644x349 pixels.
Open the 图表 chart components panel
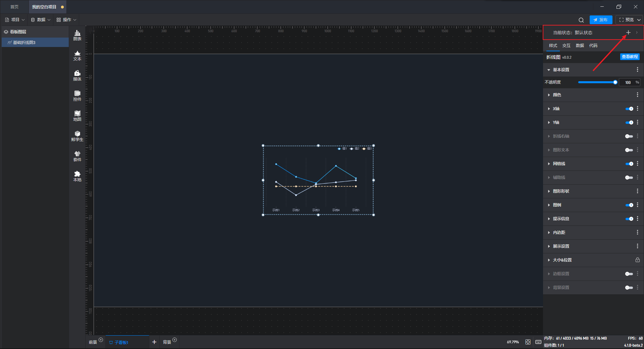pos(77,35)
